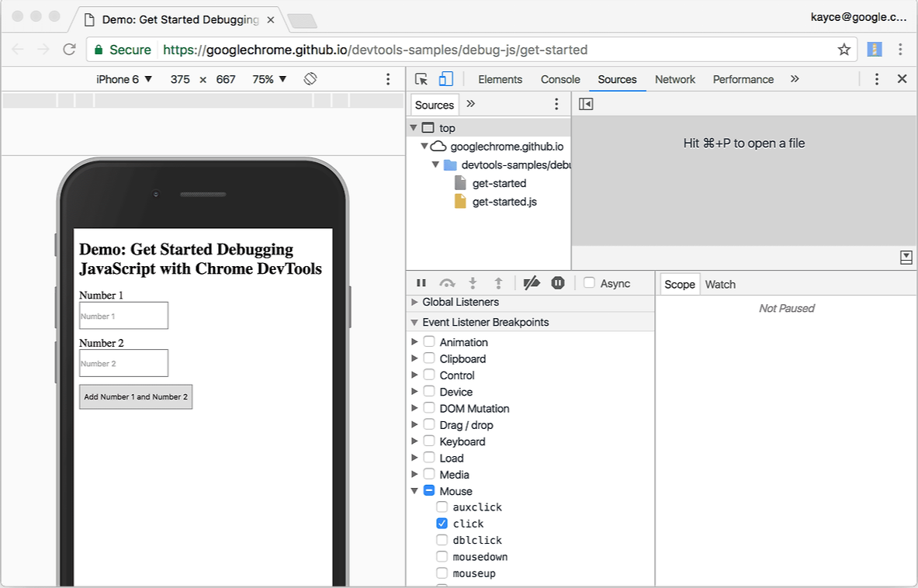The image size is (918, 588).
Task: Open Chrome main menu
Action: pos(900,50)
